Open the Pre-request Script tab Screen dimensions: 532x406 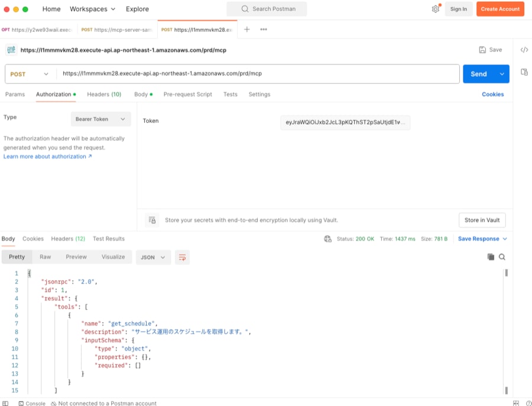click(187, 95)
